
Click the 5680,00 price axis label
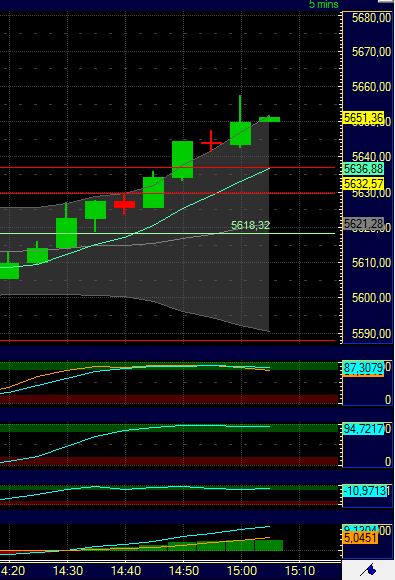point(371,18)
